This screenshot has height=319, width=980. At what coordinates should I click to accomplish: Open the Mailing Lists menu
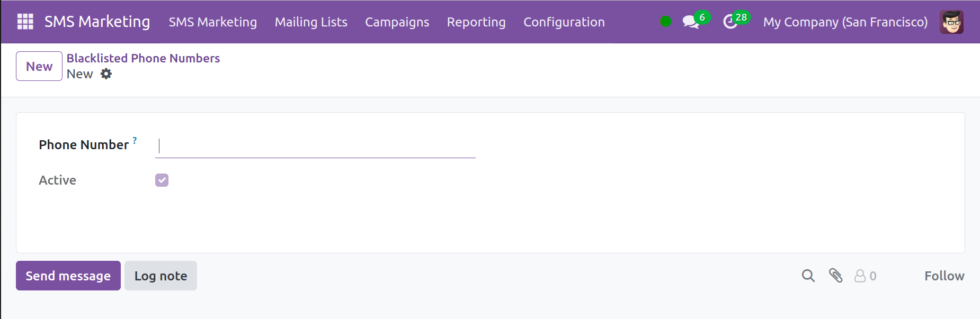[x=311, y=22]
